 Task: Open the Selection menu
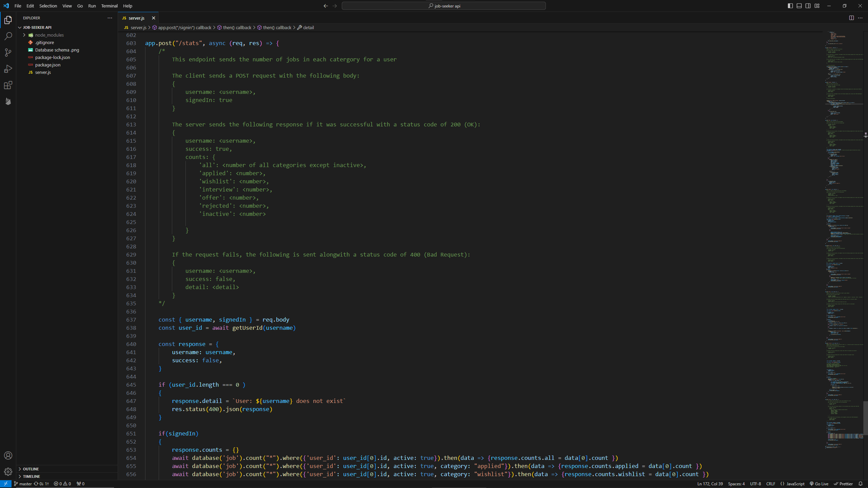[x=48, y=6]
